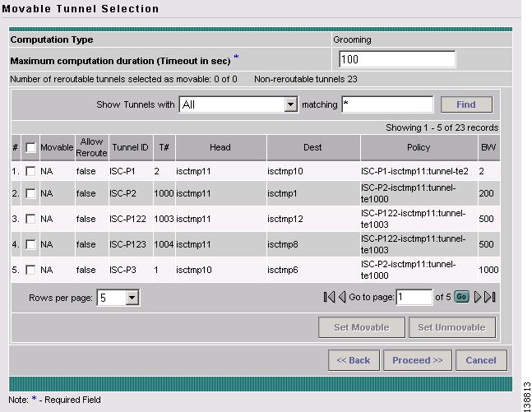Image resolution: width=532 pixels, height=412 pixels.
Task: Click the ISC-P3 tunnel ID cell
Action: coord(123,270)
